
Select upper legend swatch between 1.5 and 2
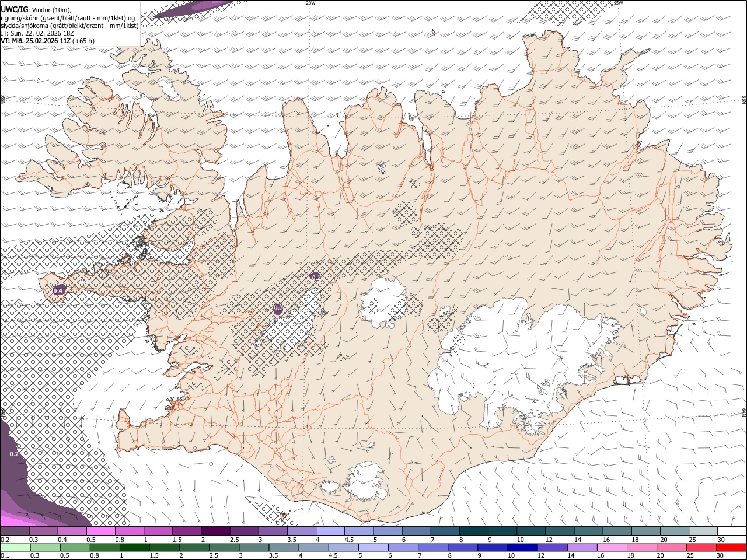pos(187,531)
